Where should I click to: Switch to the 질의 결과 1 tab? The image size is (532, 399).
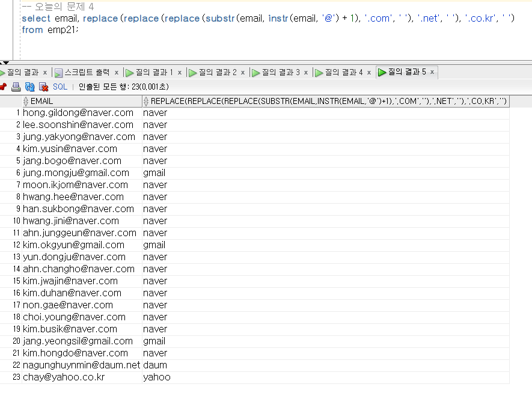tap(154, 72)
